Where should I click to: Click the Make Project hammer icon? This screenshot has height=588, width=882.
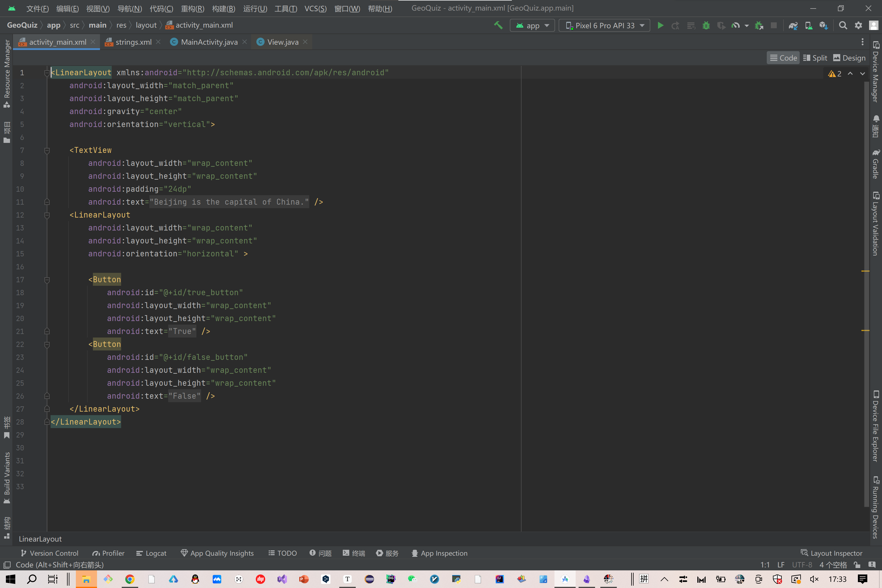point(498,26)
